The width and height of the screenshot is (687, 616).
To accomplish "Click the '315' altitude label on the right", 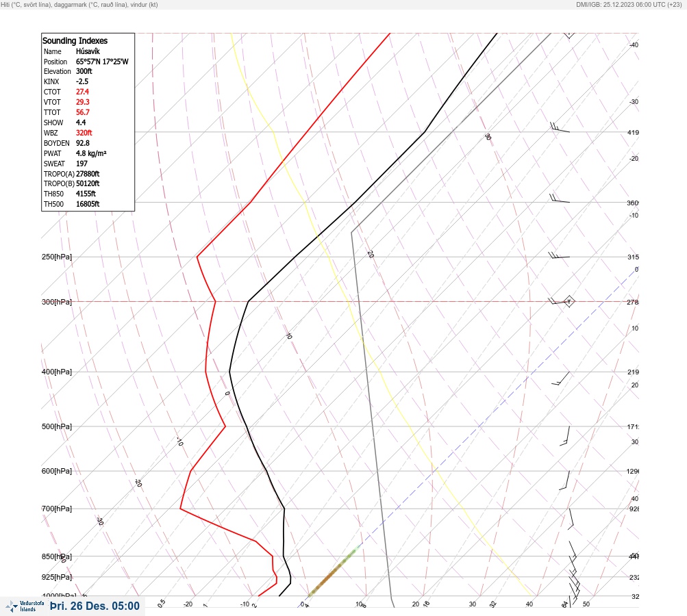I will tap(633, 257).
